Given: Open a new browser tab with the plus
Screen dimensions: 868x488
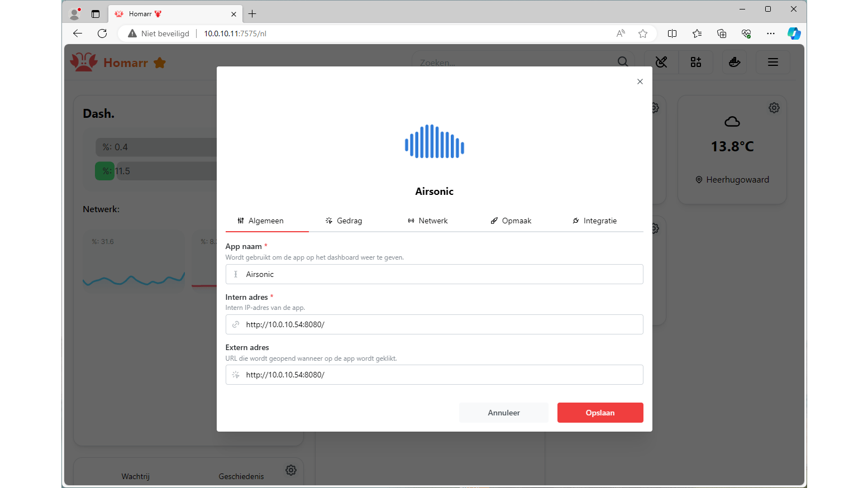Looking at the screenshot, I should 252,14.
